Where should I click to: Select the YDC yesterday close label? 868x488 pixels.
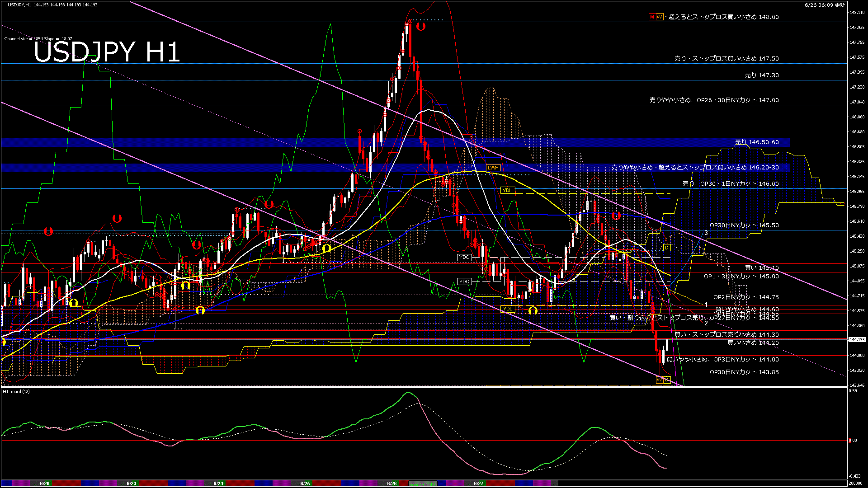click(x=464, y=257)
